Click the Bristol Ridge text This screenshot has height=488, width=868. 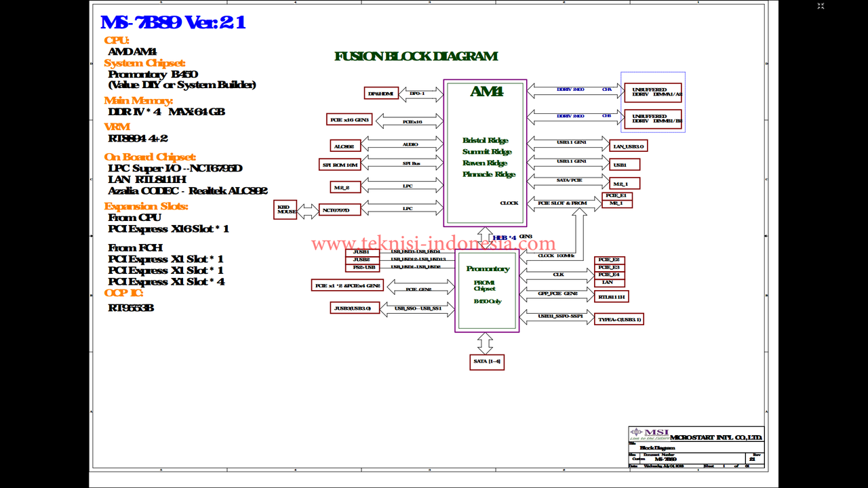(486, 140)
